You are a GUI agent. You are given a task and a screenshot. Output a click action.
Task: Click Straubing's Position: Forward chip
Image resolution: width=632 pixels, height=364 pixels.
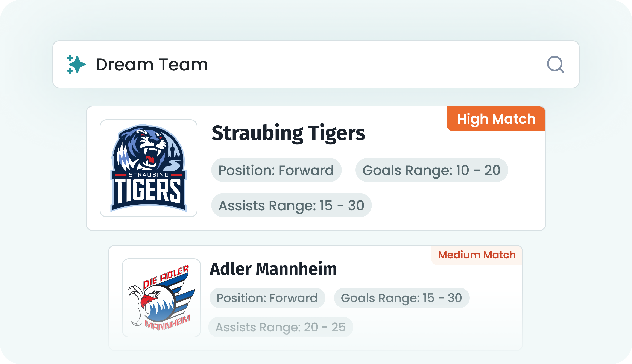[x=276, y=170]
